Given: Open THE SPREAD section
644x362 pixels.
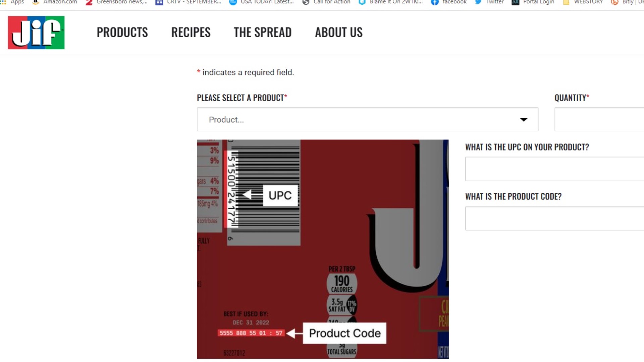Looking at the screenshot, I should [263, 32].
